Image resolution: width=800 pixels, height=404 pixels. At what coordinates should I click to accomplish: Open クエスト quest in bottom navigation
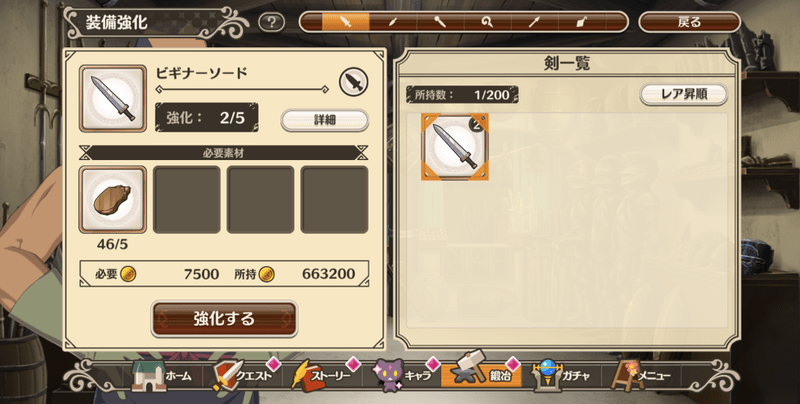(244, 376)
